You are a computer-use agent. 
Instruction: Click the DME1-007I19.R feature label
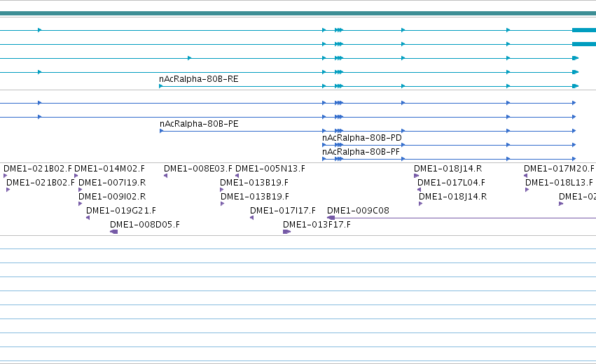point(112,183)
